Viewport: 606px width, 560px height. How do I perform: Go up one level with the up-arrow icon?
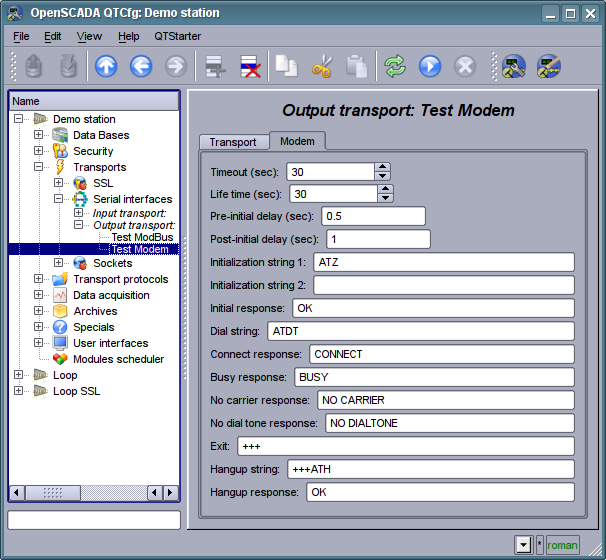coord(106,66)
